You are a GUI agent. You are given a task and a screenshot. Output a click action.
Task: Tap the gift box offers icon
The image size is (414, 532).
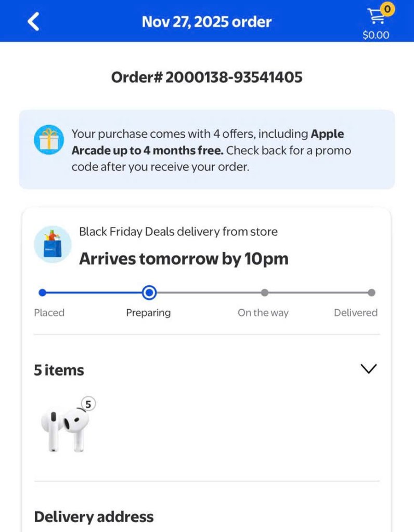[49, 140]
